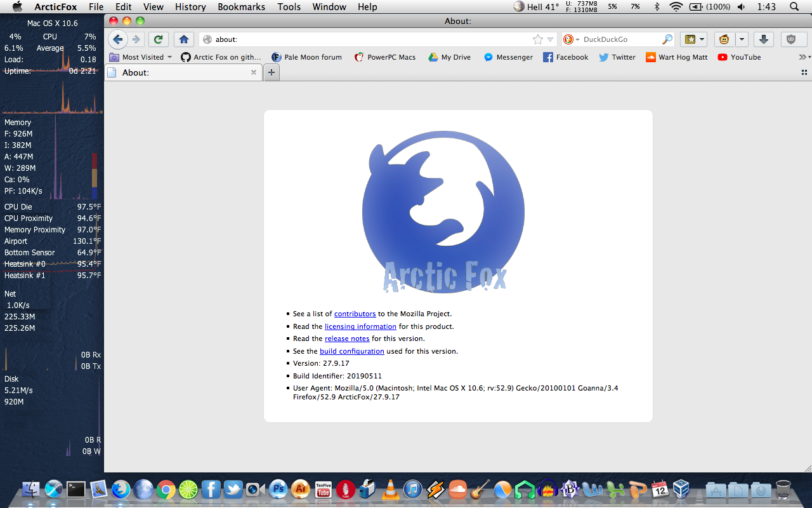Open the ArcticFox application menu
Viewport: 812px width, 508px height.
(x=55, y=7)
